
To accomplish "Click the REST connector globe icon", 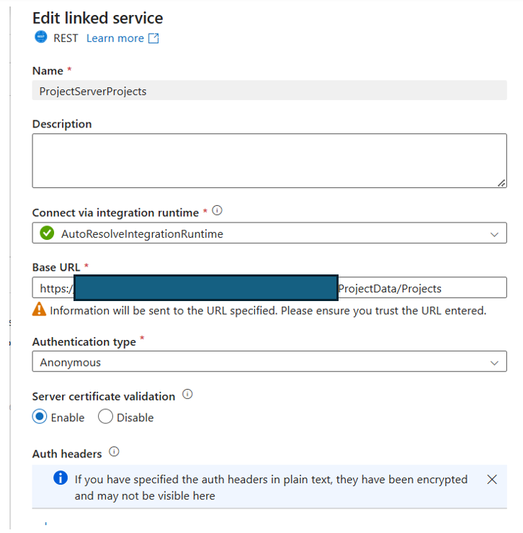I will point(41,37).
